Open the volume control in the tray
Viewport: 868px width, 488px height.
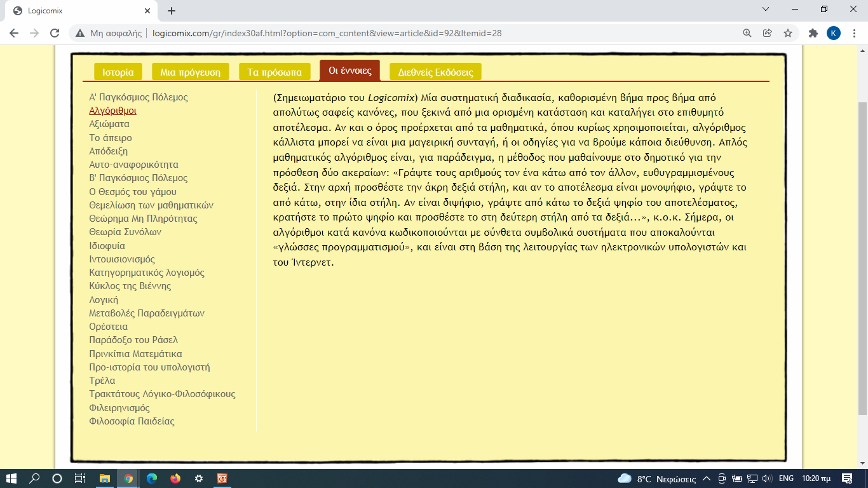tap(767, 478)
